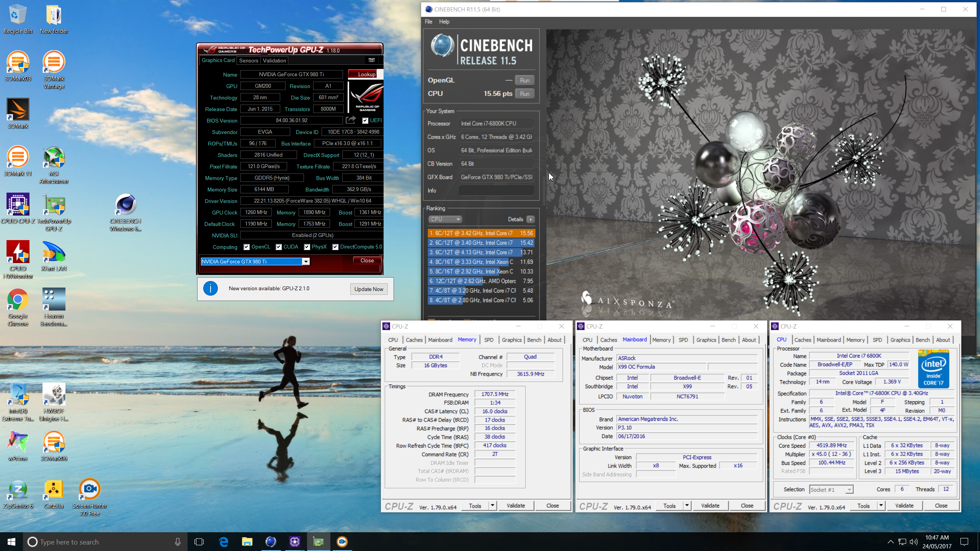This screenshot has height=551, width=980.
Task: Click the GPU-Z BIOS export share icon
Action: pyautogui.click(x=351, y=120)
